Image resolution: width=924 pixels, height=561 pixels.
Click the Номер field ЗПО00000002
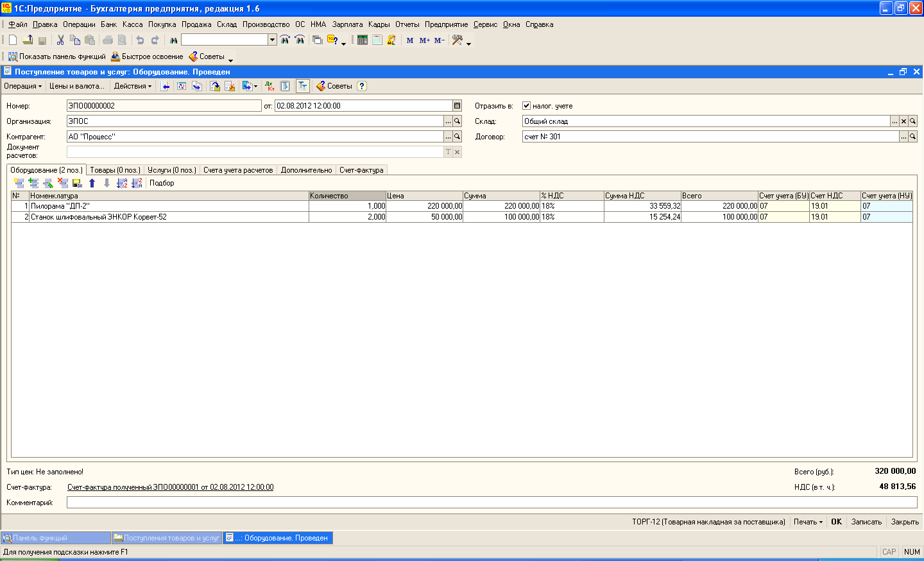164,106
